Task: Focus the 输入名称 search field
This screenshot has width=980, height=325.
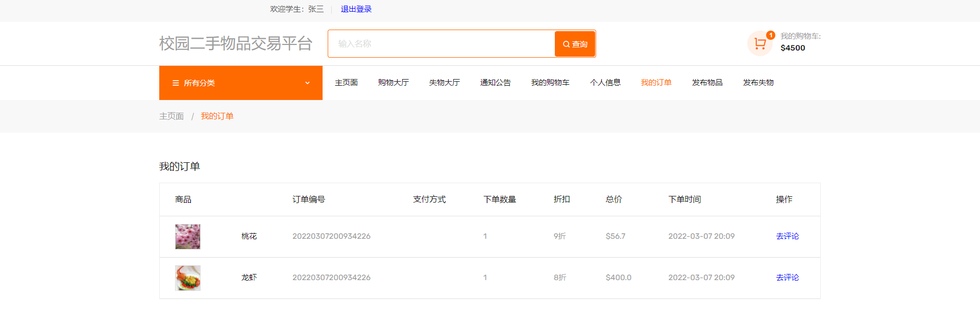Action: (441, 44)
